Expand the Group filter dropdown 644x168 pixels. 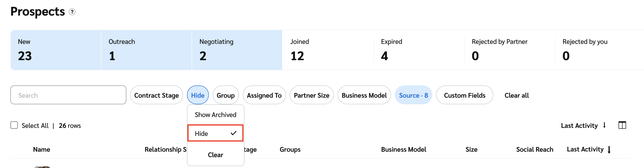tap(226, 95)
